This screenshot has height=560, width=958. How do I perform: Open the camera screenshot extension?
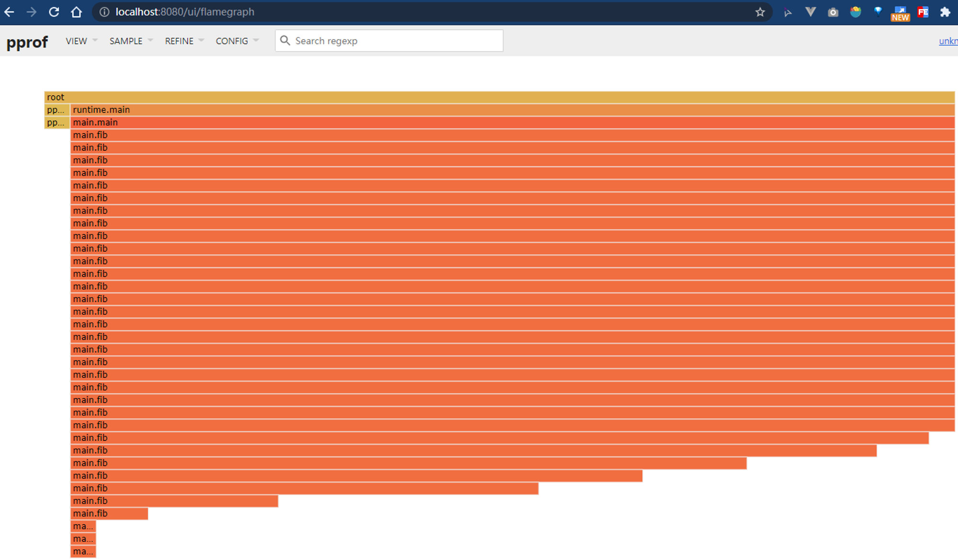pyautogui.click(x=833, y=12)
